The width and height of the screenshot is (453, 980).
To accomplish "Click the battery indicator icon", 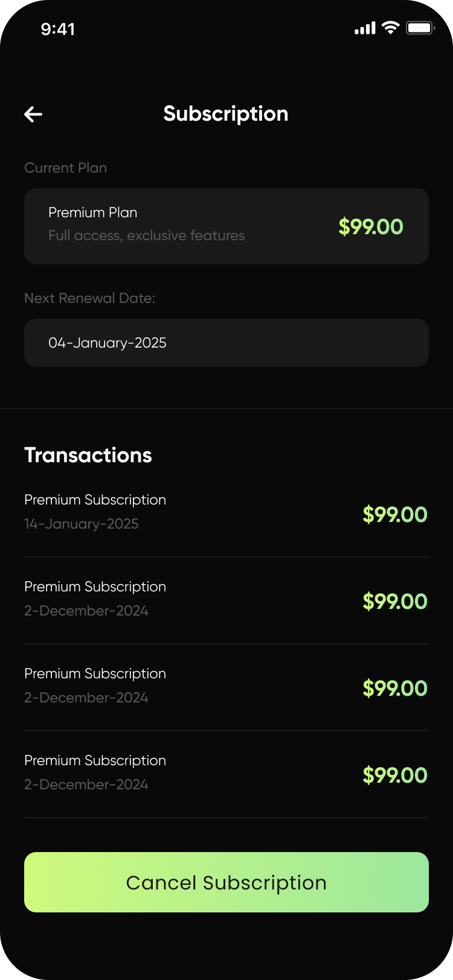I will tap(420, 28).
